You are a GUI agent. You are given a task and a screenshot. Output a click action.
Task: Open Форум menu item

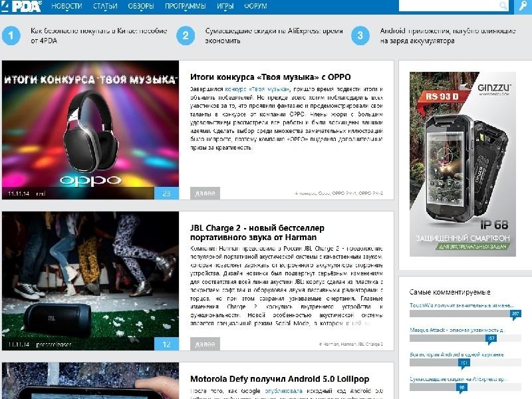[x=255, y=6]
